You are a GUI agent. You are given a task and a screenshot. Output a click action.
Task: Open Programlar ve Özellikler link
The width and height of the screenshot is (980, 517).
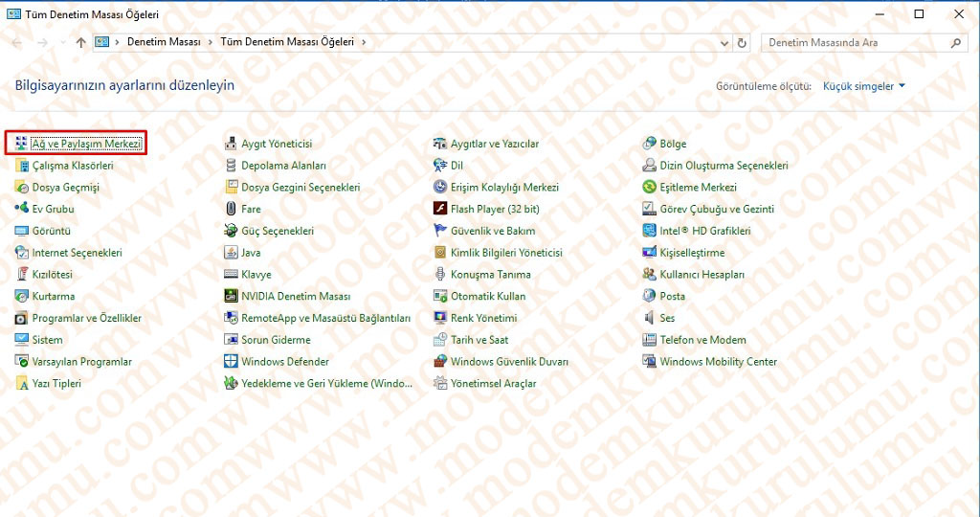(87, 318)
